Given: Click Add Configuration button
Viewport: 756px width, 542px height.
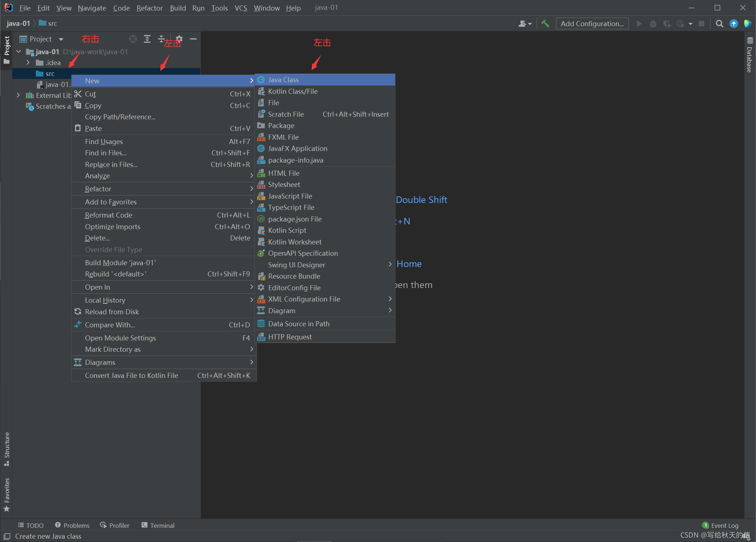Looking at the screenshot, I should click(592, 24).
